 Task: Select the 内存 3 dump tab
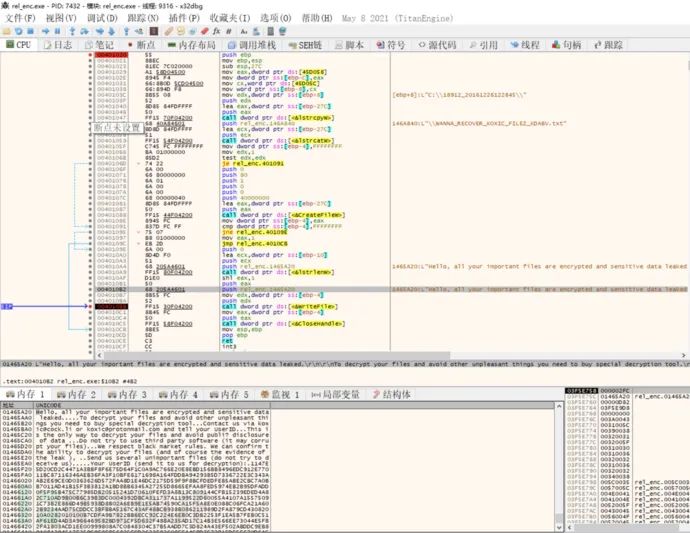(127, 394)
